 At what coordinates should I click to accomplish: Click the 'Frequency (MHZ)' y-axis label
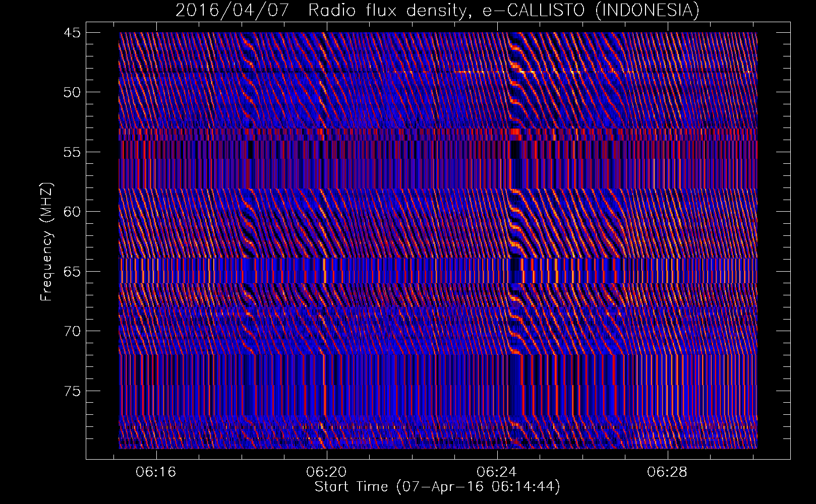click(x=46, y=242)
